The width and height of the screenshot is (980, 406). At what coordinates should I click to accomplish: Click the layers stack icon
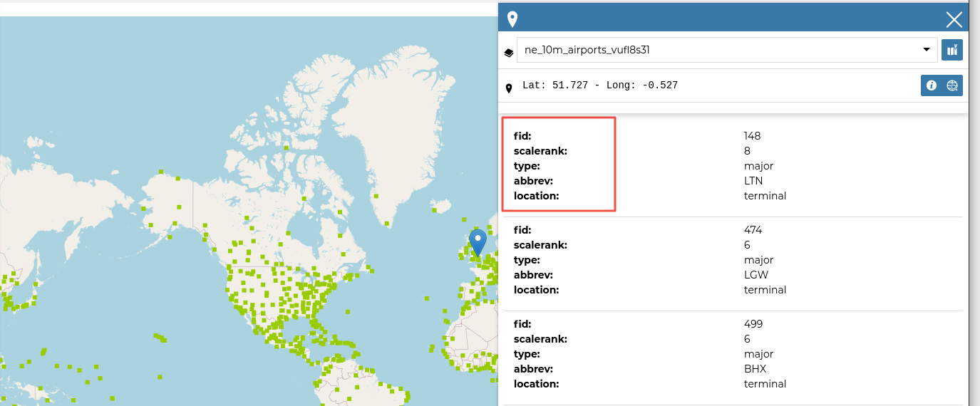pos(508,52)
